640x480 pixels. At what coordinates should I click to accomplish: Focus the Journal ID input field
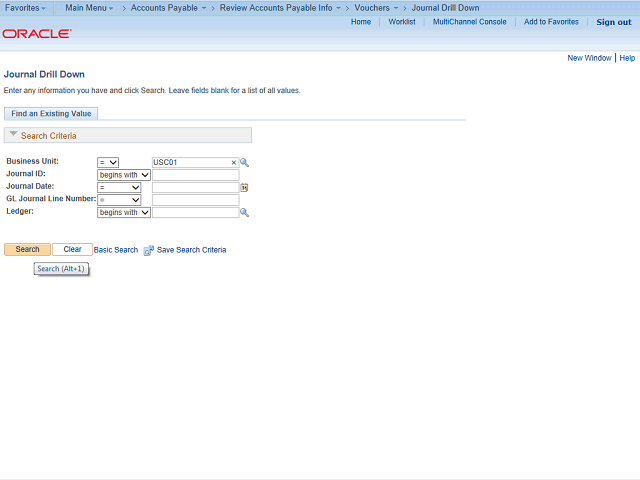tap(196, 175)
